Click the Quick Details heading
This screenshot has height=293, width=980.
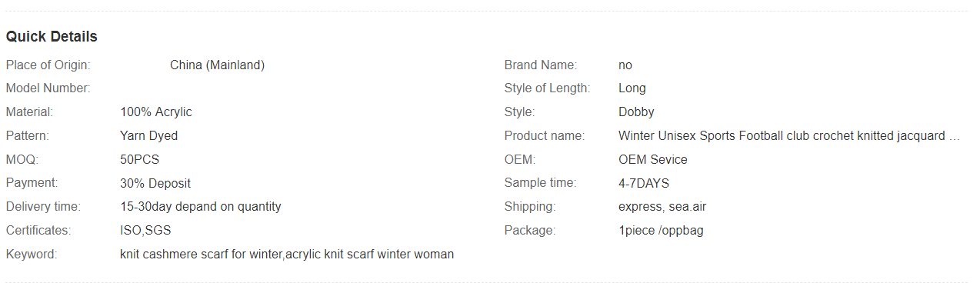(x=52, y=37)
